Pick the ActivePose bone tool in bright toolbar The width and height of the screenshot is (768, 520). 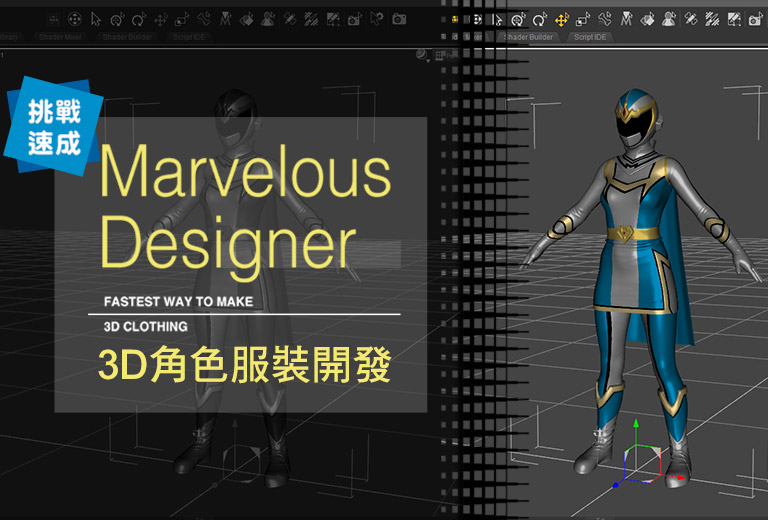[605, 20]
